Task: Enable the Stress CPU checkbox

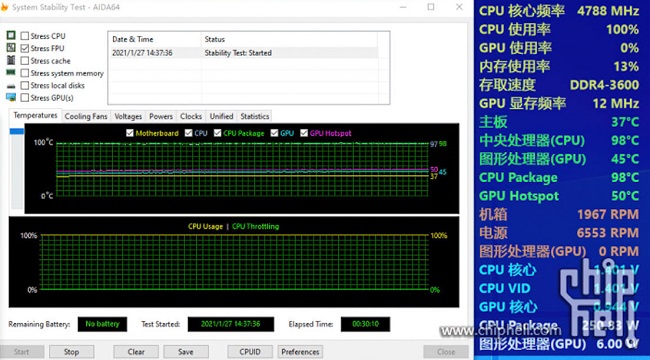Action: pos(24,36)
